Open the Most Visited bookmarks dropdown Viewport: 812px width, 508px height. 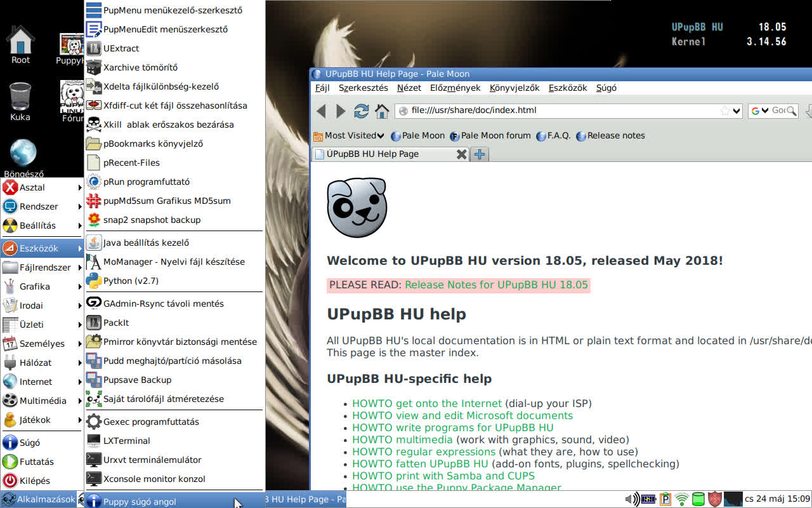(x=349, y=135)
